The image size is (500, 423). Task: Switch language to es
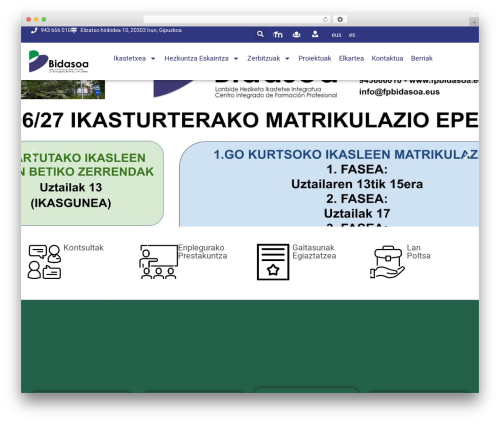352,35
